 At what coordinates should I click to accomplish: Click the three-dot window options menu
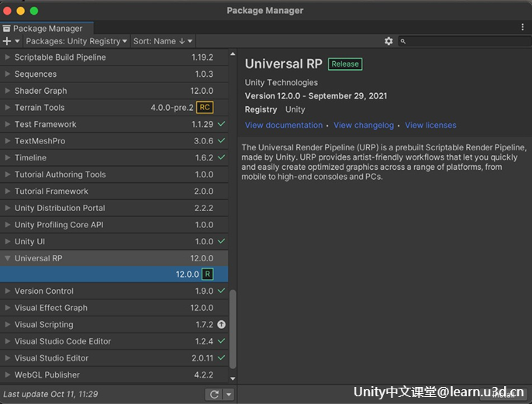(523, 27)
